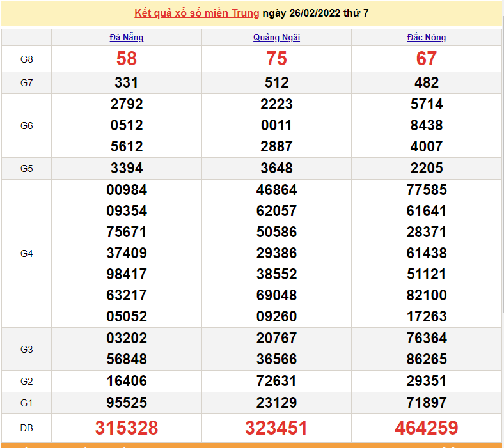The image size is (504, 448).
Task: Select G3 result 86265
Action: (x=426, y=359)
